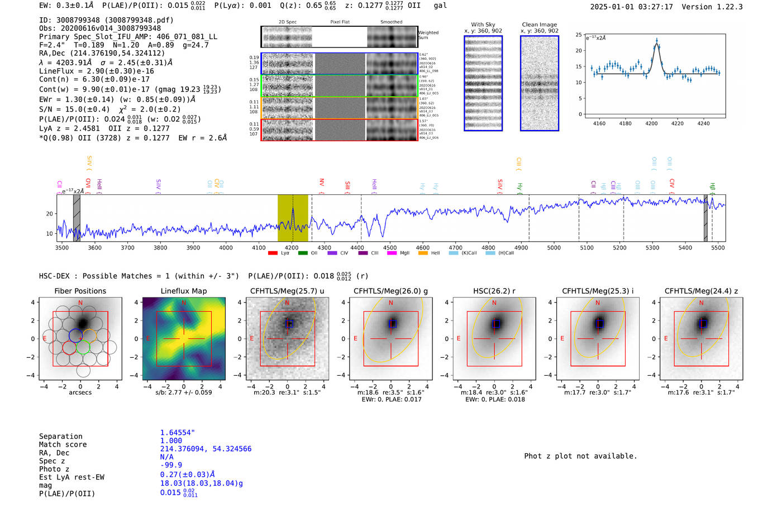Open the Lineflux Map image

184,339
